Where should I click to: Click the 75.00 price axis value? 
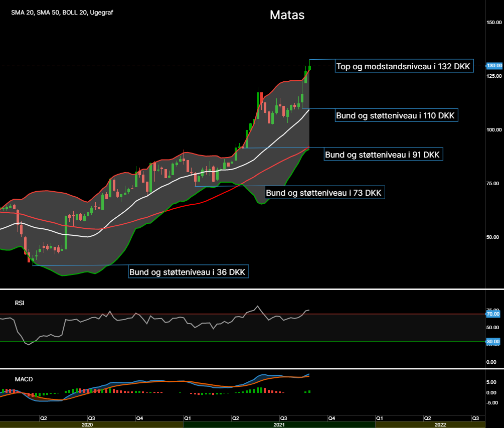coord(493,183)
